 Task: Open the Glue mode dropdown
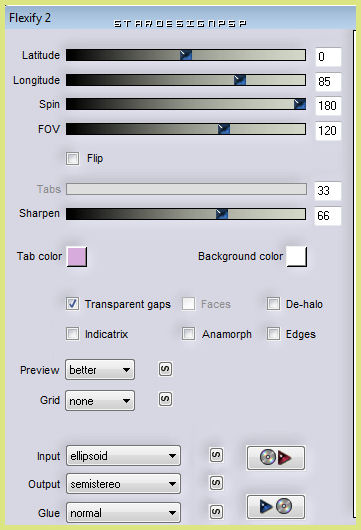click(123, 512)
